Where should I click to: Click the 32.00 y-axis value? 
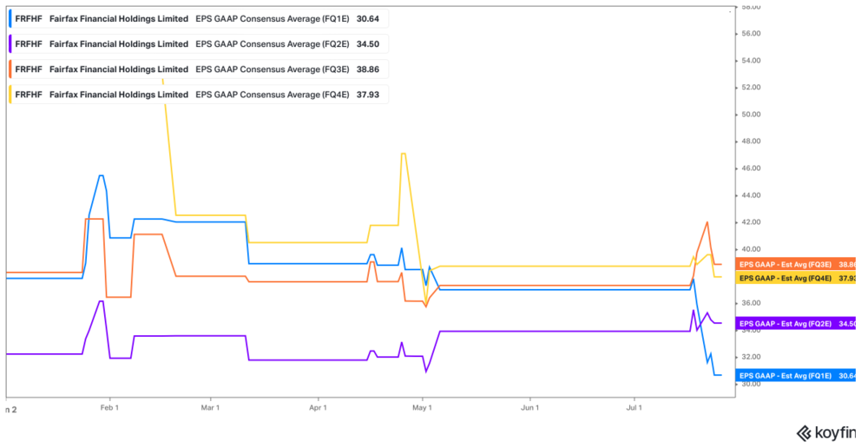751,357
